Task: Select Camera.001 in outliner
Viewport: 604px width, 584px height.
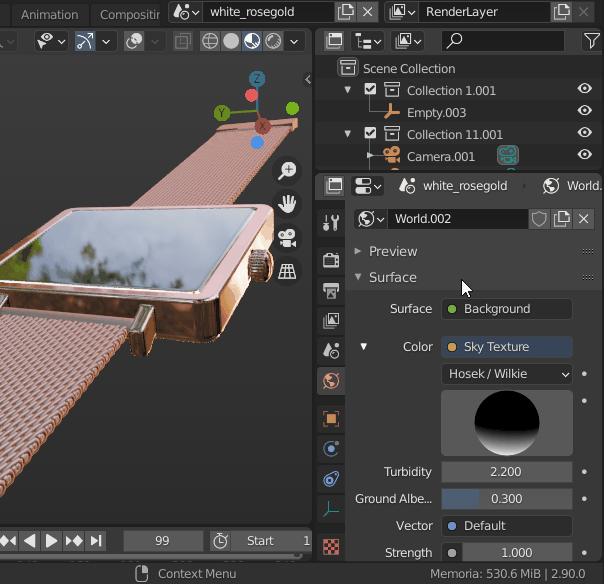Action: pyautogui.click(x=441, y=156)
